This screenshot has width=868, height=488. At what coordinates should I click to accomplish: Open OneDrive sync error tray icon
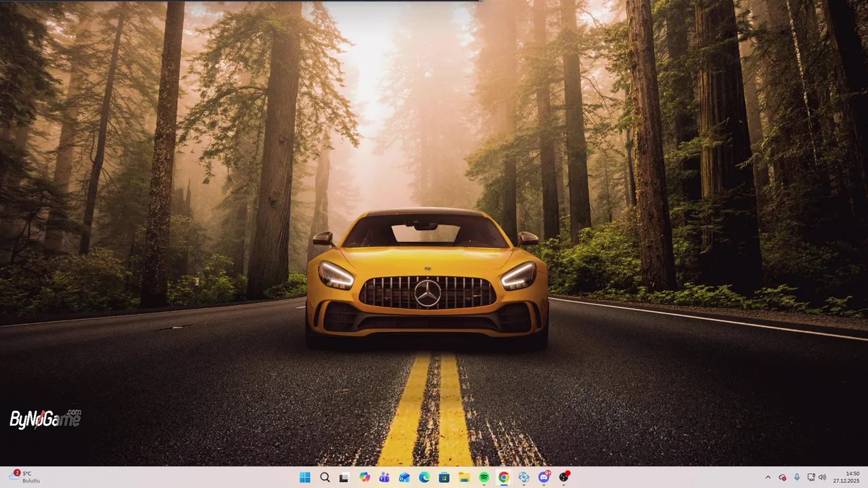point(783,477)
